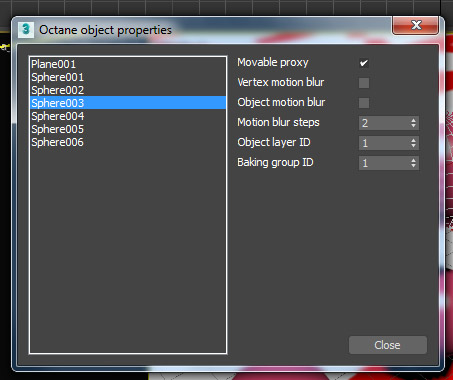
Task: Increase Motion blur steps with up arrow
Action: 413,120
